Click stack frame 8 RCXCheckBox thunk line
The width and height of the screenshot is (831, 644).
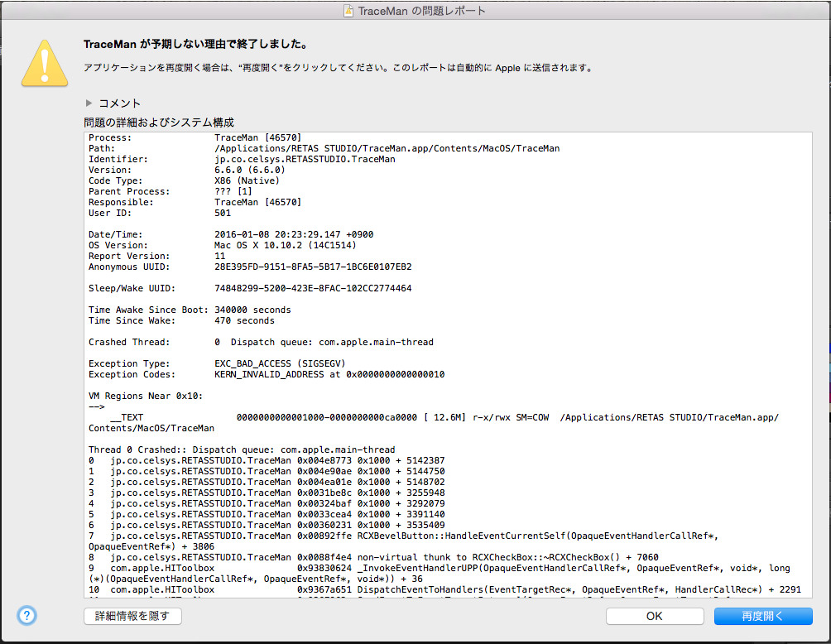pyautogui.click(x=373, y=557)
